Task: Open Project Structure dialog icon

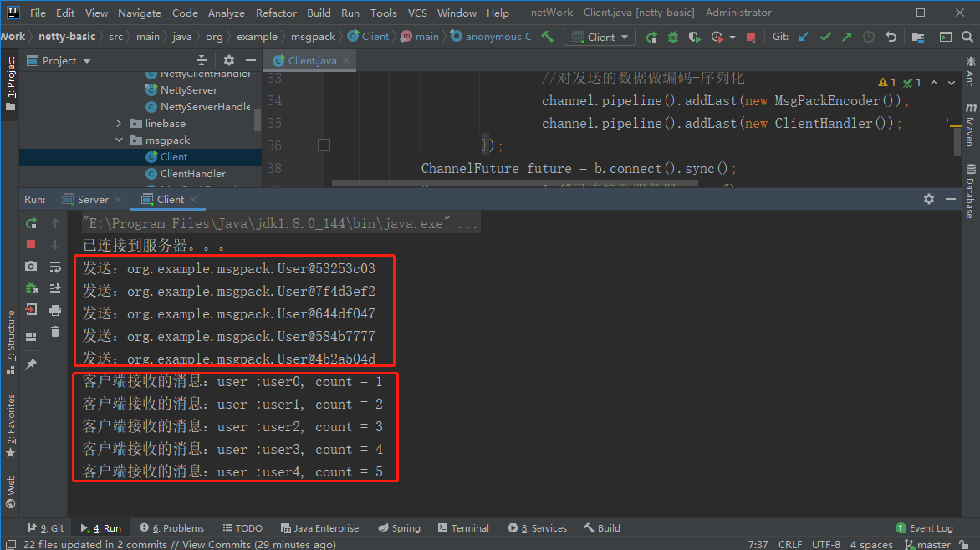Action: point(917,37)
